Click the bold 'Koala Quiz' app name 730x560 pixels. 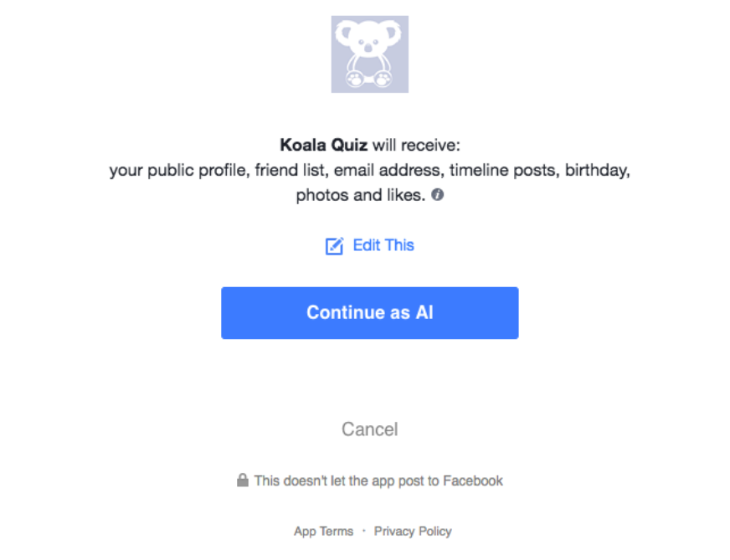(323, 146)
